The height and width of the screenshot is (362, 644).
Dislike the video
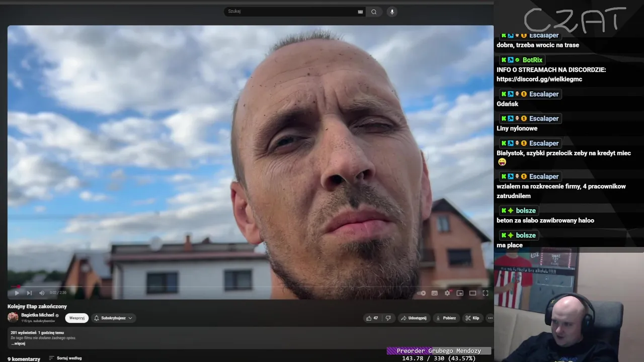pos(388,318)
